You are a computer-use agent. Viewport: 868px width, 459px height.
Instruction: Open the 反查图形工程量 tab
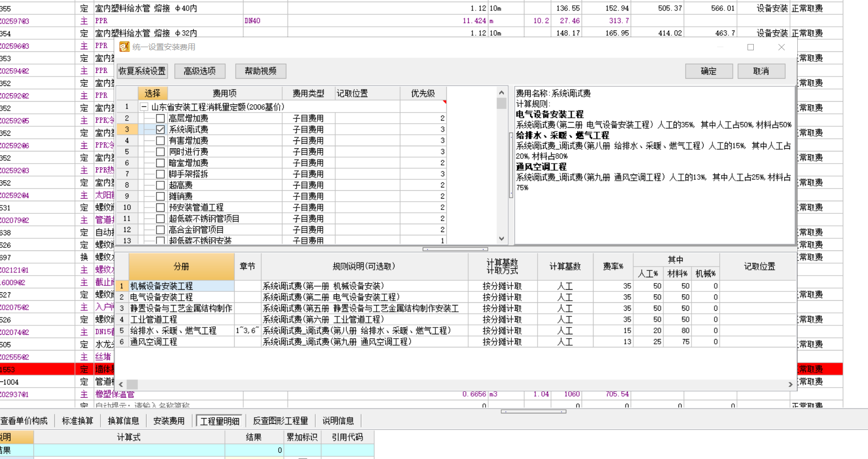tap(280, 421)
